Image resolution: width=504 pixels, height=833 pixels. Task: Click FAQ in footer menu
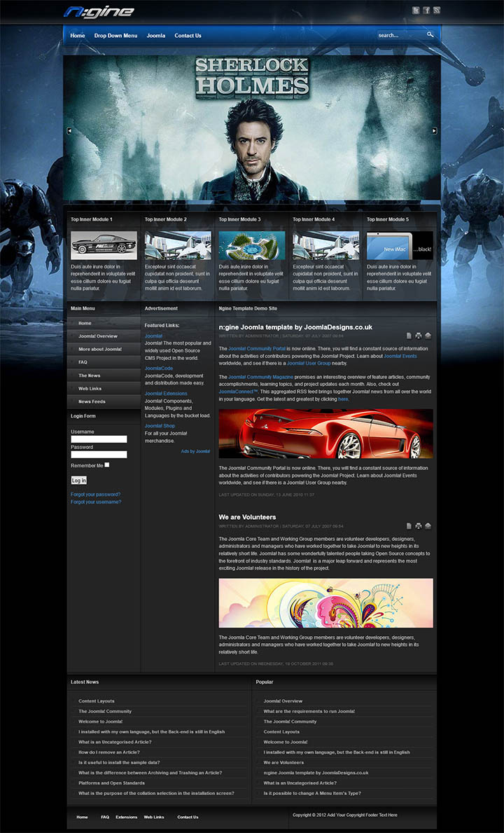point(105,817)
